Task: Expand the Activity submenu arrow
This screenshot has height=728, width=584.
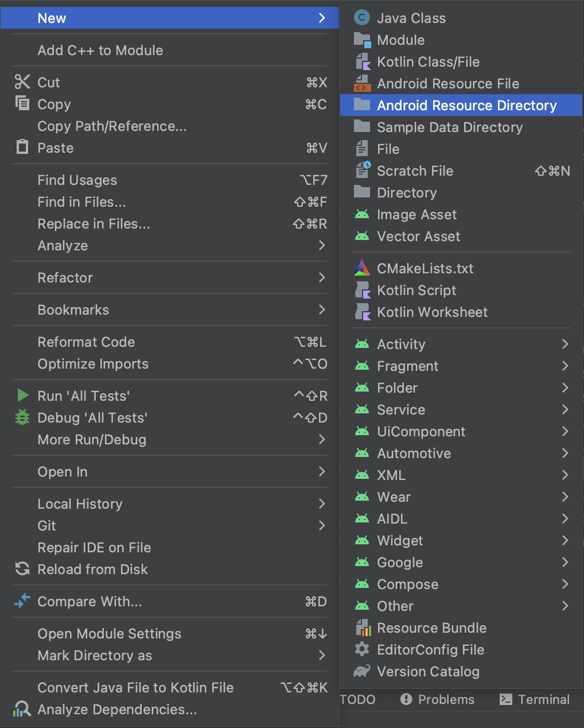Action: click(x=565, y=344)
